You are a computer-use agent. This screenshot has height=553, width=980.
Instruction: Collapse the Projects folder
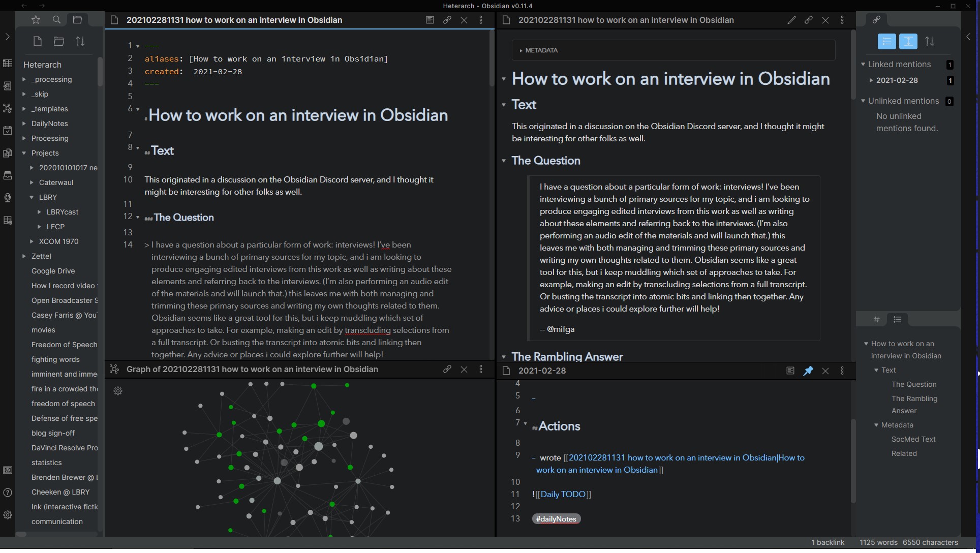click(24, 153)
